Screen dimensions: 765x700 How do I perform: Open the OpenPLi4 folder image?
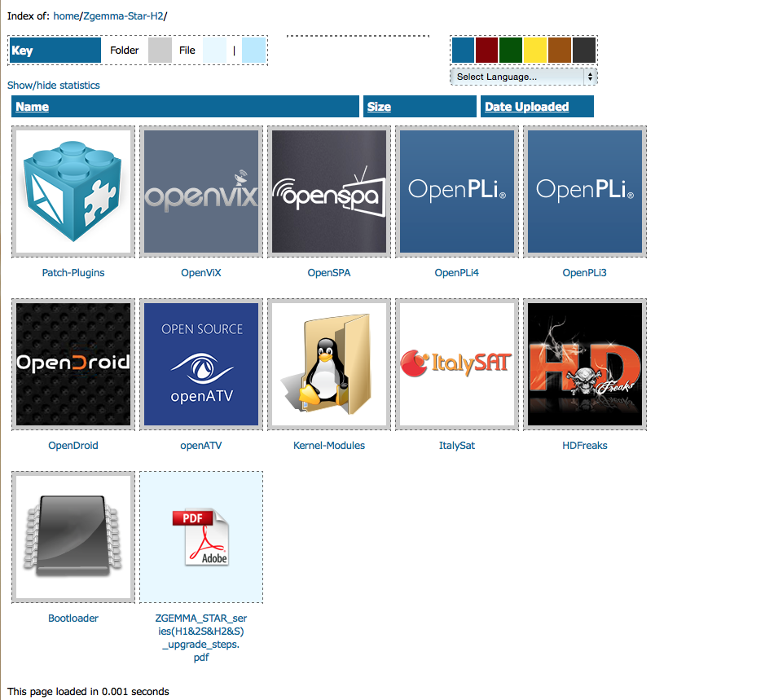[457, 192]
